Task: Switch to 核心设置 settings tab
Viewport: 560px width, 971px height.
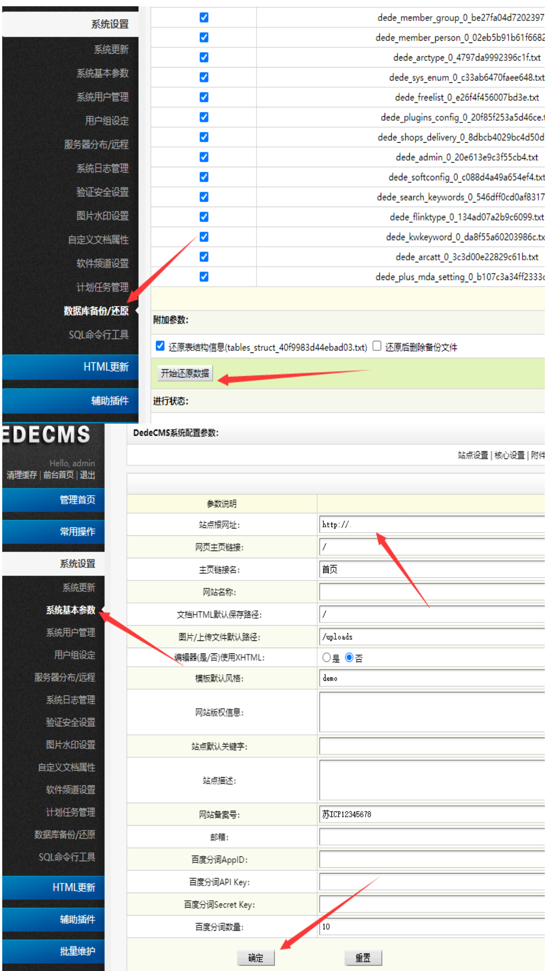Action: tap(509, 455)
